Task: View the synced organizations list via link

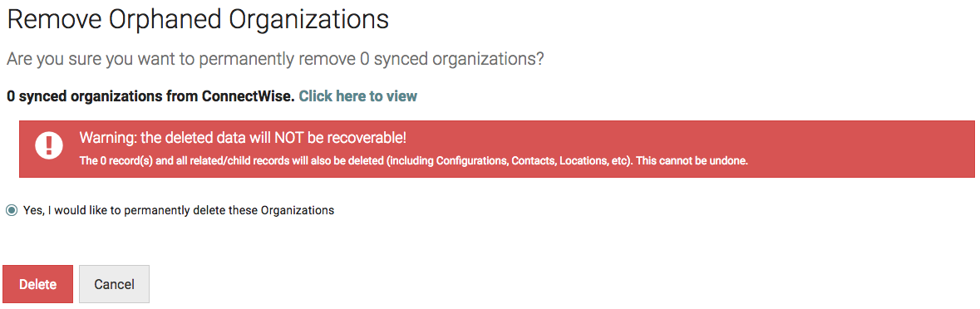Action: (358, 96)
